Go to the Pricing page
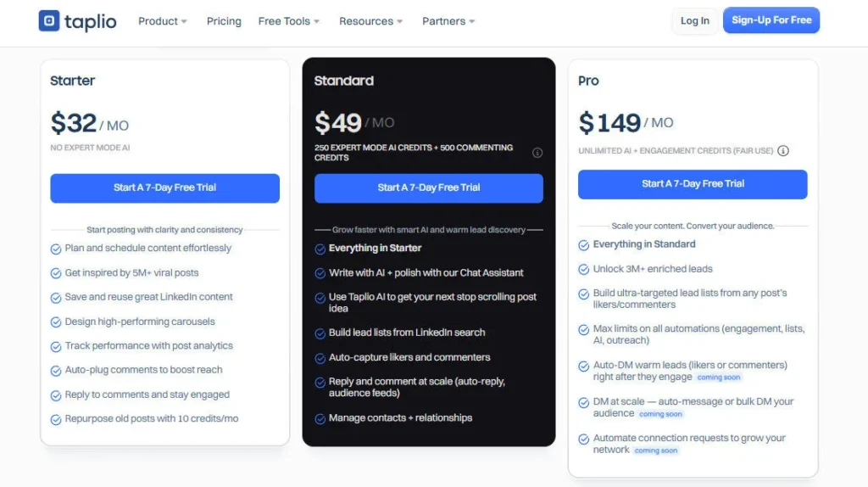868x487 pixels. [x=224, y=21]
